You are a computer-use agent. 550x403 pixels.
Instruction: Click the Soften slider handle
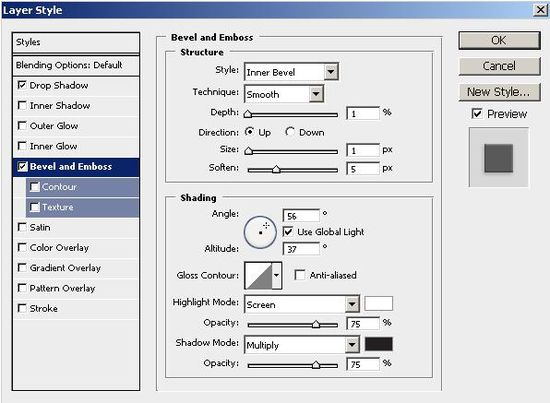coord(276,169)
